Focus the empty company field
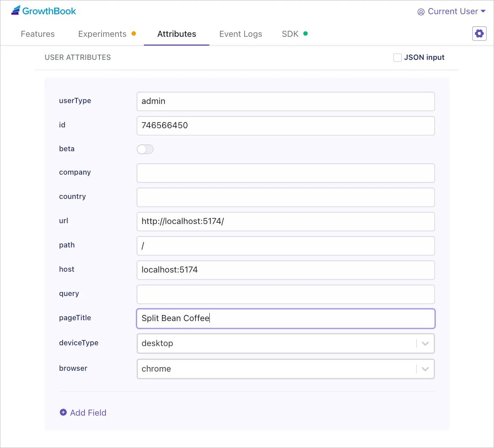Image resolution: width=494 pixels, height=448 pixels. coord(286,173)
